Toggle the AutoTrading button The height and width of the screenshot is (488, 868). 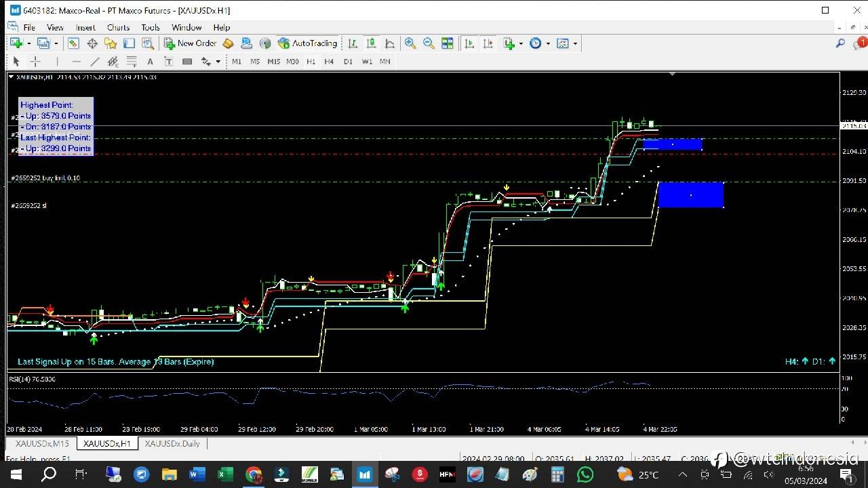[x=307, y=43]
